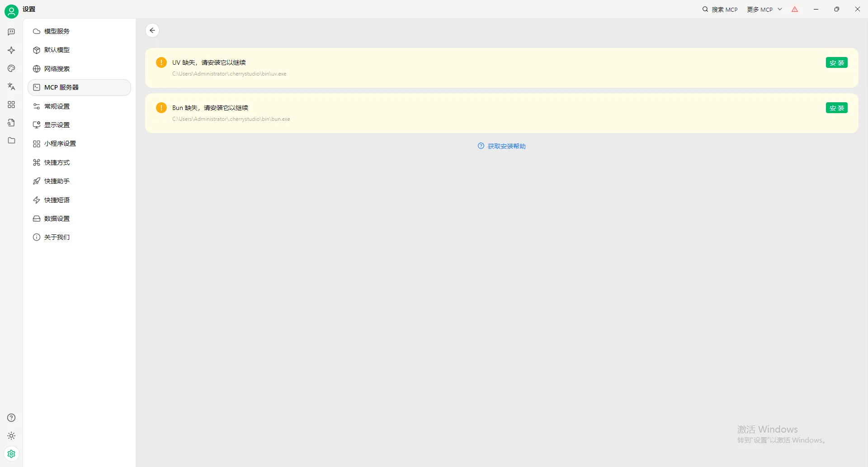Open the palette painting icon
This screenshot has height=467, width=868.
[x=11, y=68]
